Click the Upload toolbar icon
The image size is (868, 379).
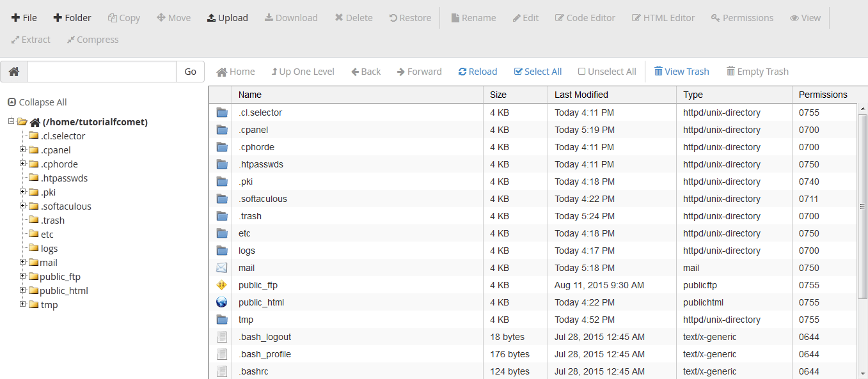click(227, 17)
